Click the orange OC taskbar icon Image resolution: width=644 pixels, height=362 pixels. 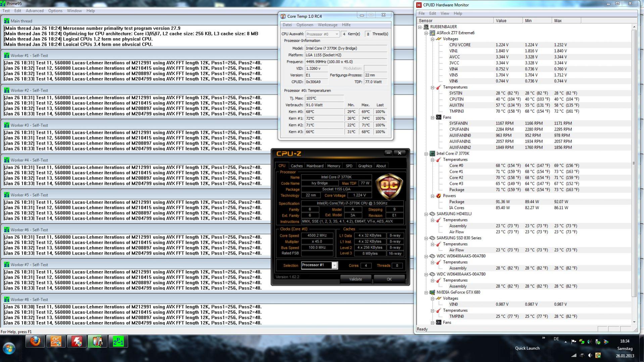click(56, 342)
